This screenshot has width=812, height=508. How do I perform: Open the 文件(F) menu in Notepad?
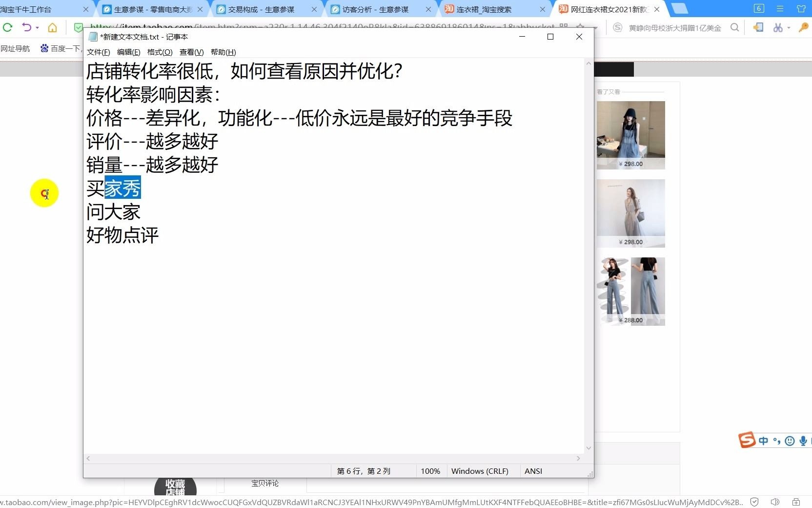coord(98,52)
